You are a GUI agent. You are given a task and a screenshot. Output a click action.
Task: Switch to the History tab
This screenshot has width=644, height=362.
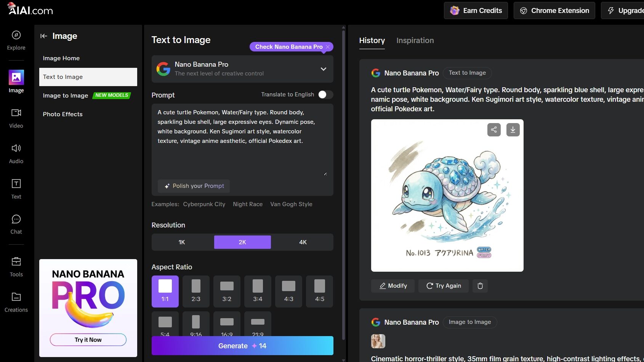pos(372,40)
